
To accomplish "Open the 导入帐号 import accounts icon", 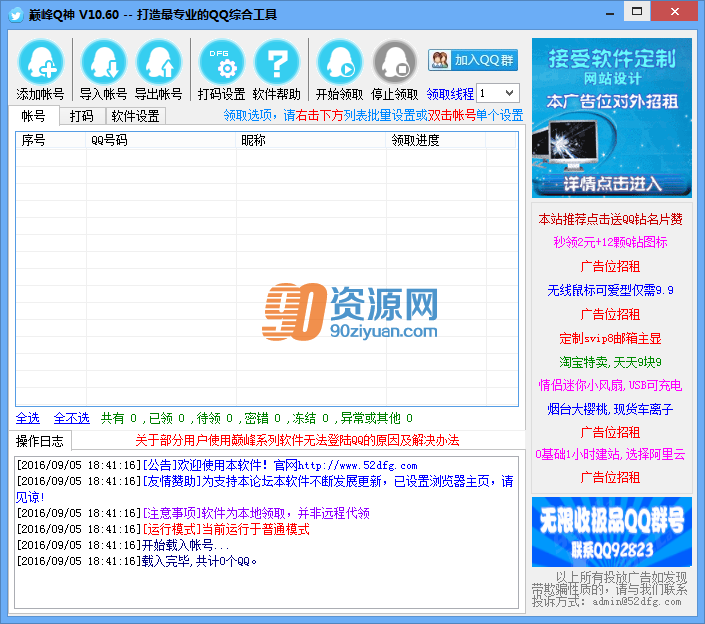I will tap(103, 62).
